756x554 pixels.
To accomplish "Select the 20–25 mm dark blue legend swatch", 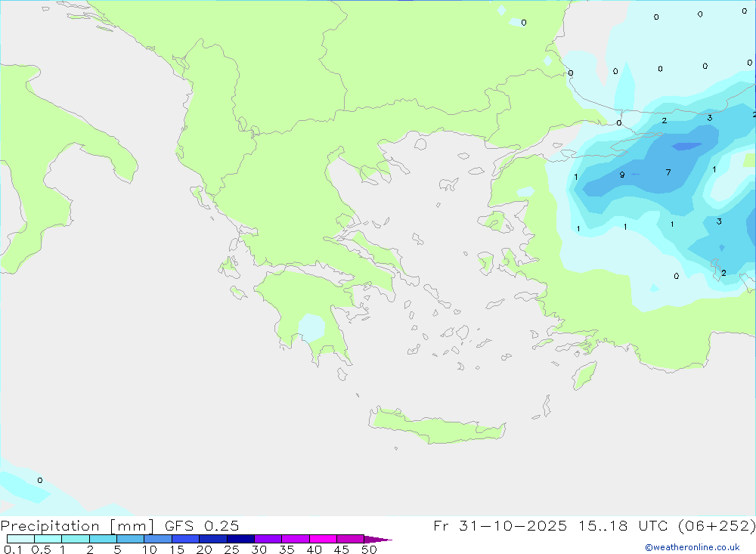I will point(212,539).
